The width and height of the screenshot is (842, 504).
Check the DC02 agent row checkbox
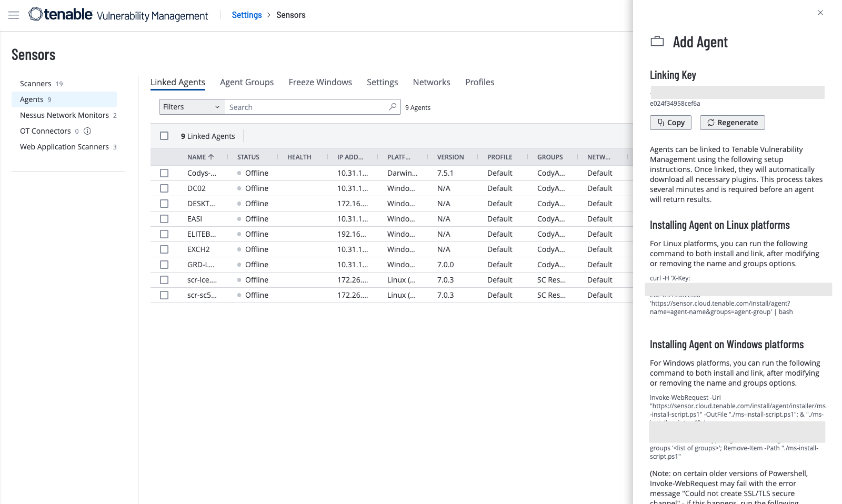coord(164,188)
